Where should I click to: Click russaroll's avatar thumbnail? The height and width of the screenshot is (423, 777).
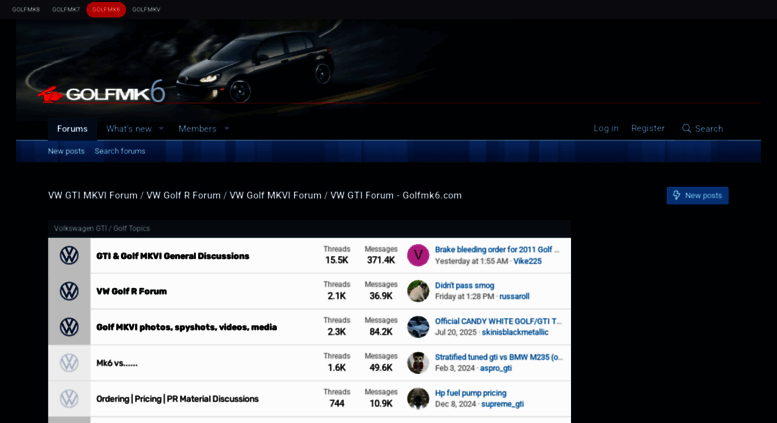418,291
